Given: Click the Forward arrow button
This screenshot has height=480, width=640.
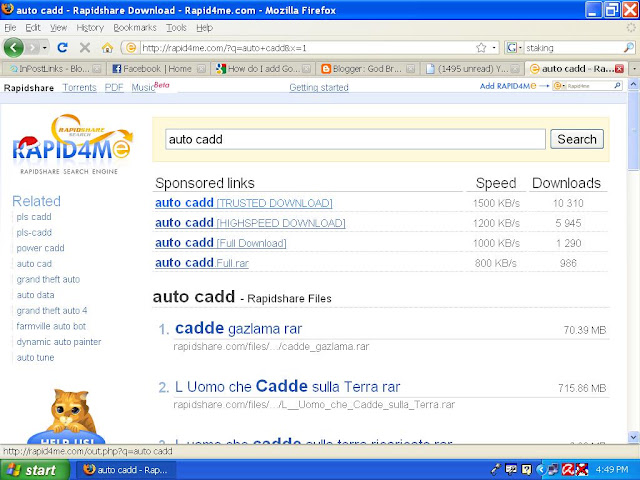Looking at the screenshot, I should [32, 48].
